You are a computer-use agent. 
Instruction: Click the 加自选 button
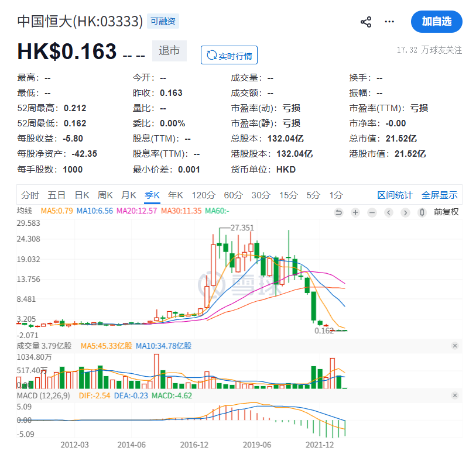437,22
